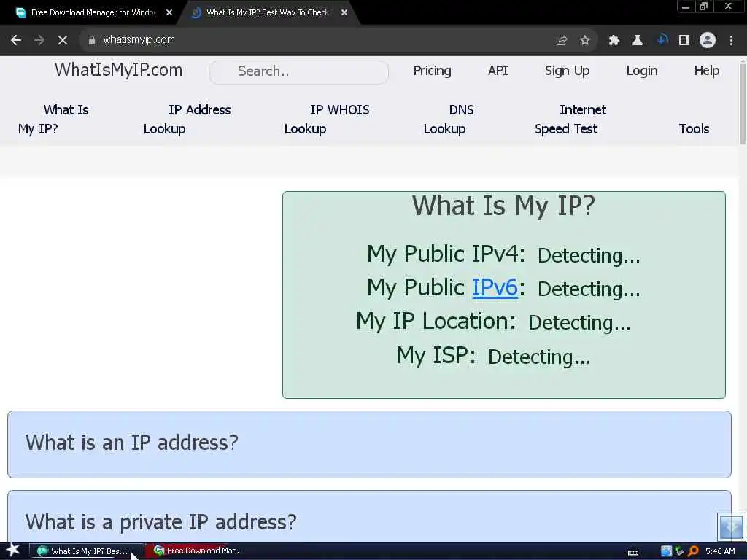Stop the page from loading

click(x=63, y=40)
